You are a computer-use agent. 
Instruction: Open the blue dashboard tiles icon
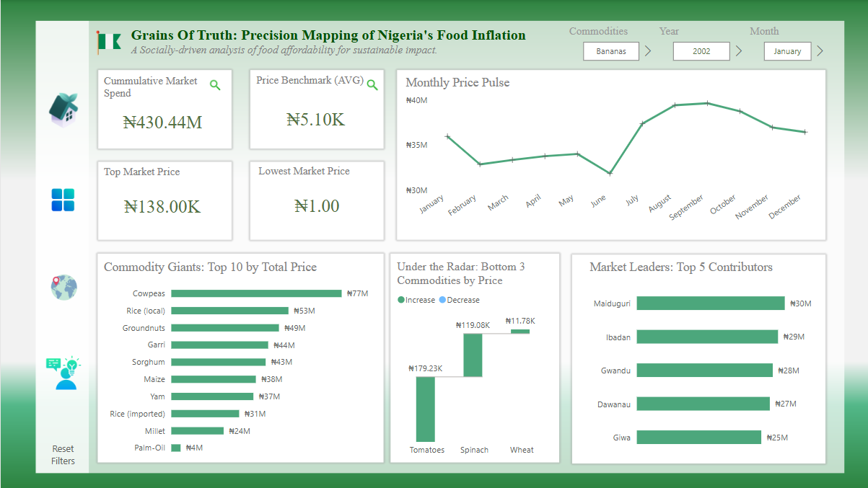pos(63,200)
